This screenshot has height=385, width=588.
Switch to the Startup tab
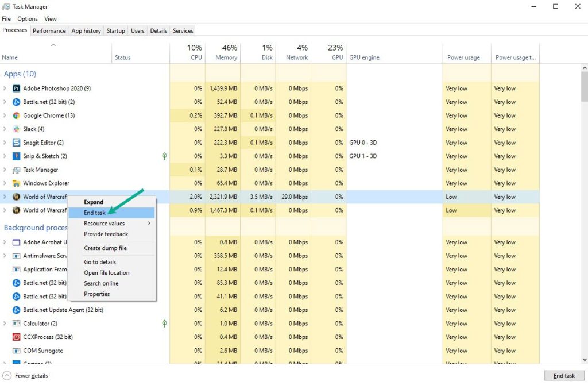click(x=116, y=31)
